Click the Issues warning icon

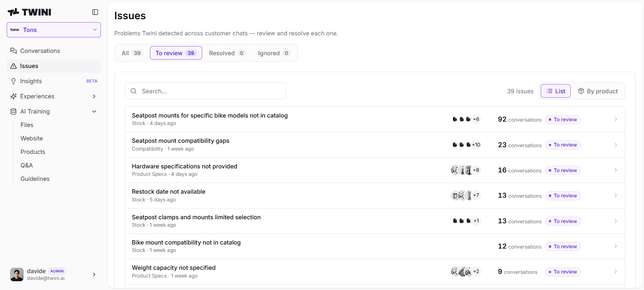click(13, 66)
